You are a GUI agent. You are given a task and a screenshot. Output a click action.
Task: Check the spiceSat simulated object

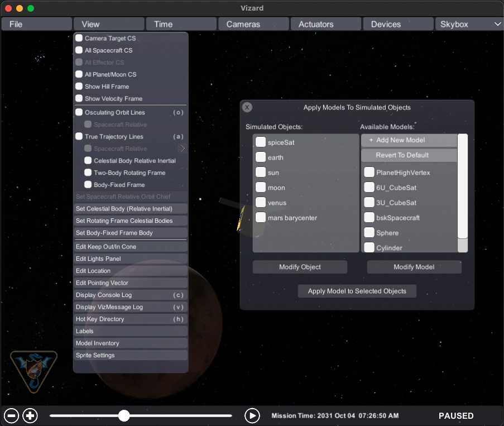pos(261,142)
